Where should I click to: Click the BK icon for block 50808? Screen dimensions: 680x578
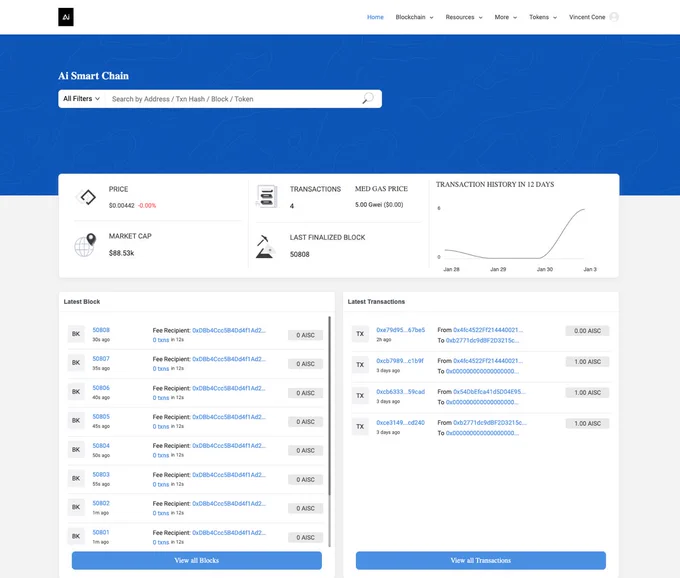[x=76, y=334]
